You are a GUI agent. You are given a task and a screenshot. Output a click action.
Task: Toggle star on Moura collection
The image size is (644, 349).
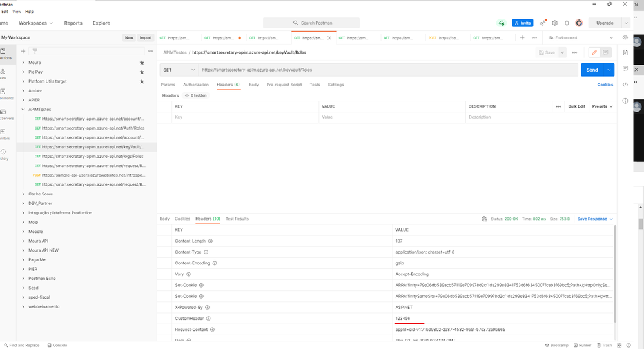point(142,63)
